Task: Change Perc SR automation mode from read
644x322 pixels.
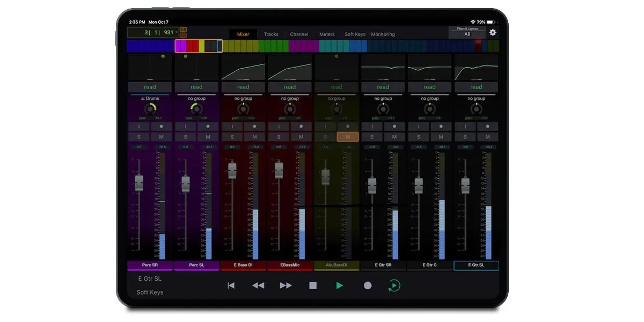Action: [150, 87]
